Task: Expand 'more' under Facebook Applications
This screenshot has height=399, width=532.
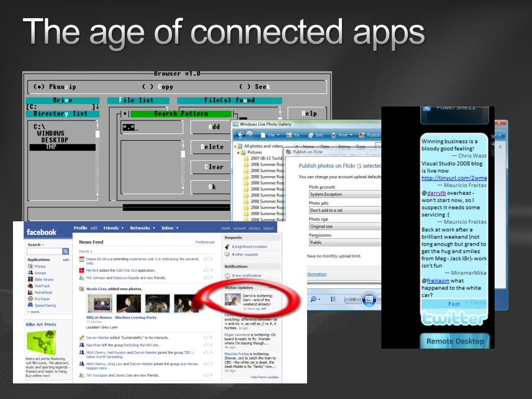Action: click(34, 312)
